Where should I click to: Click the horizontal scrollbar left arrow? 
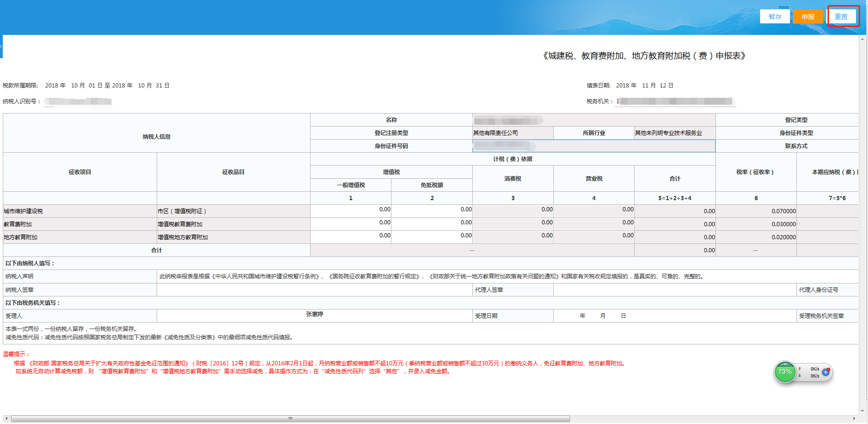[x=6, y=419]
